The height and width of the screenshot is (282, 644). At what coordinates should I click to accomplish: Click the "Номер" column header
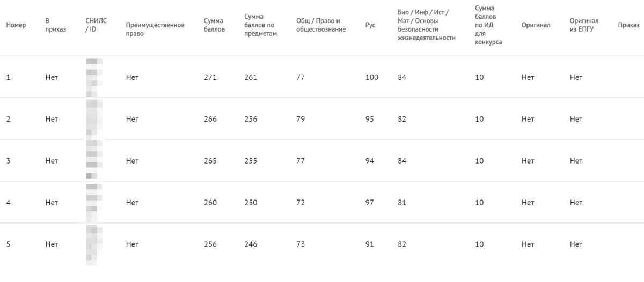coord(16,25)
